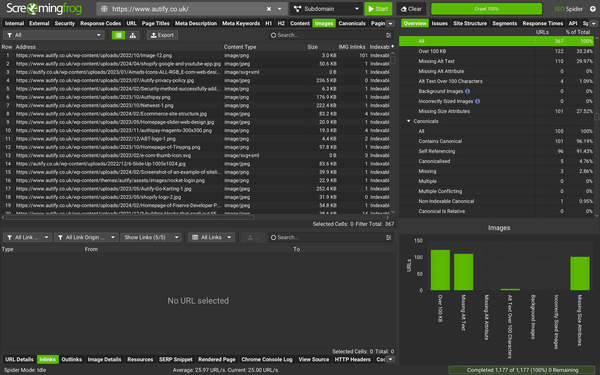The width and height of the screenshot is (600, 375).
Task: Sort table by Address column header
Action: 25,47
